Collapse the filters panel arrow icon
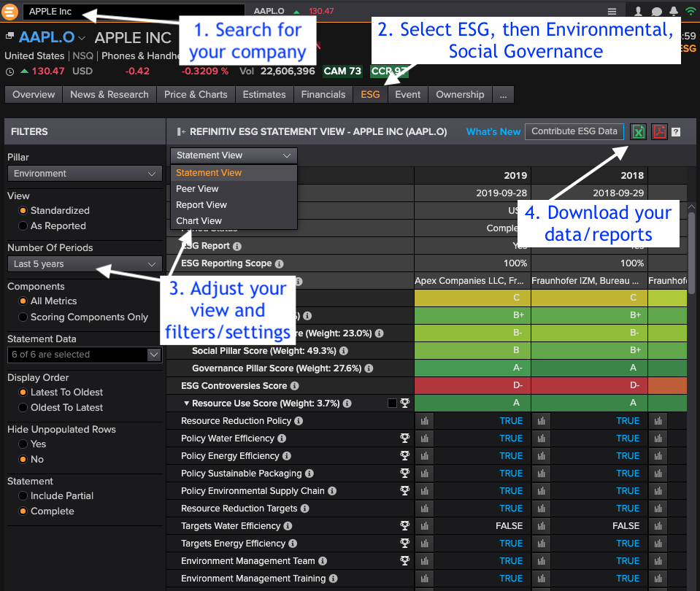700x591 pixels. (x=181, y=131)
